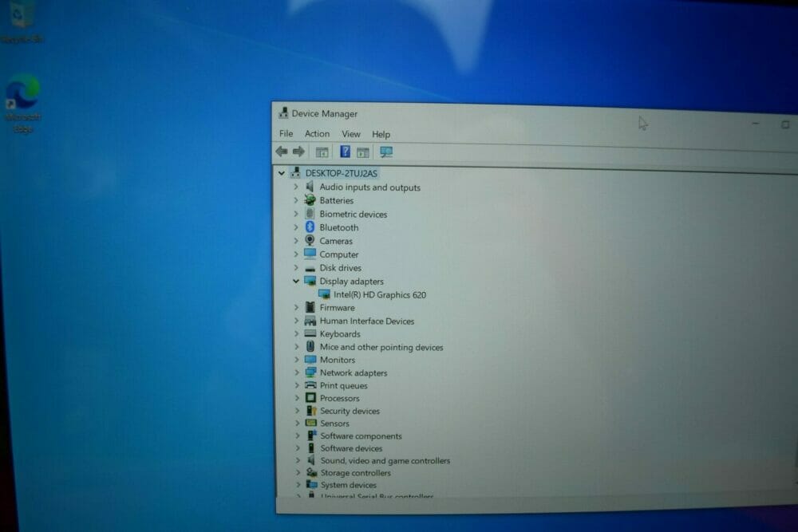
Task: Select the Print queues label
Action: tap(343, 385)
